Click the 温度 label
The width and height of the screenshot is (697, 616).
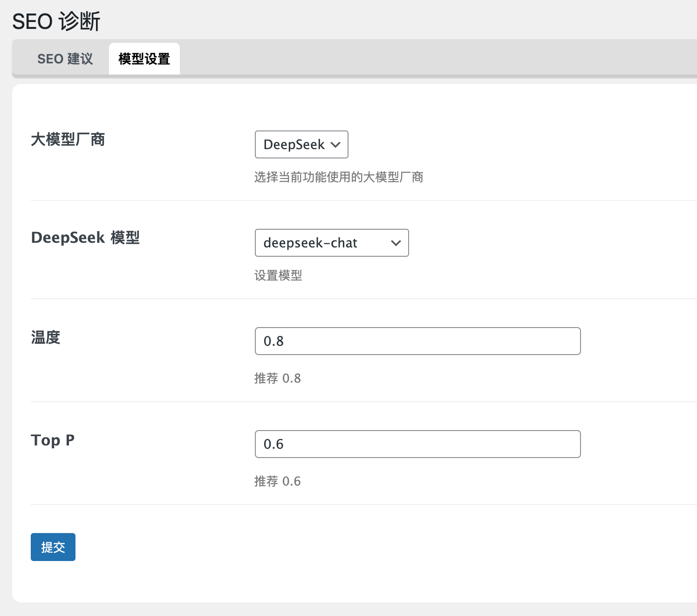[46, 337]
